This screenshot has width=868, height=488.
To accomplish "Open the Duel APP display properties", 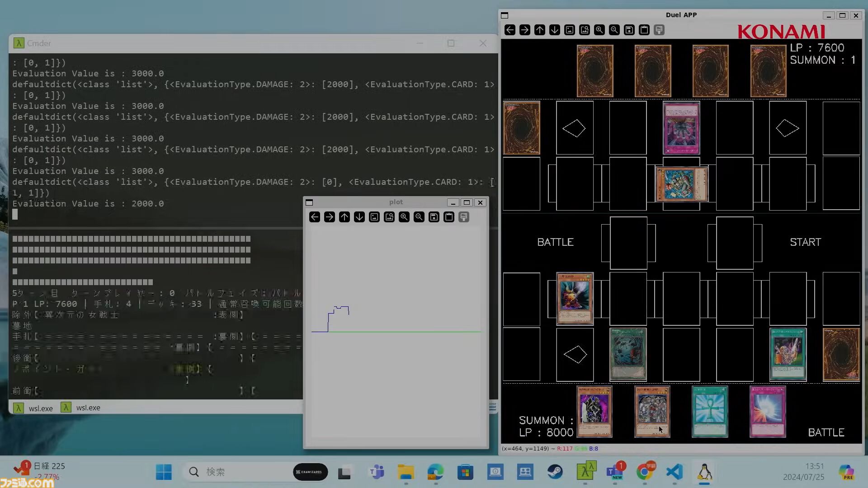I will [659, 30].
